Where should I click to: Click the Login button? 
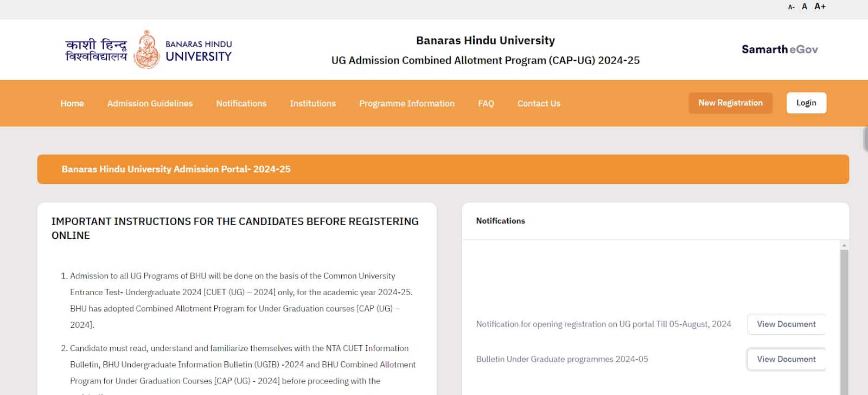(806, 103)
